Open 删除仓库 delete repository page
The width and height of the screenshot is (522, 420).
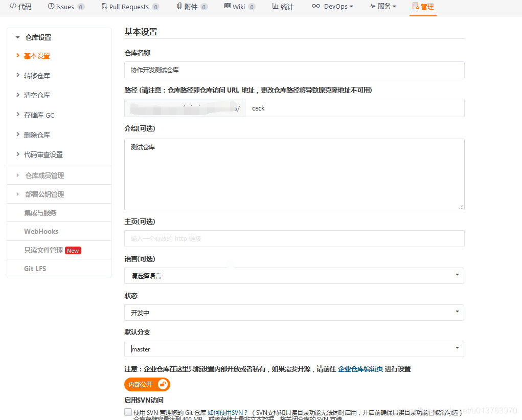tap(38, 135)
